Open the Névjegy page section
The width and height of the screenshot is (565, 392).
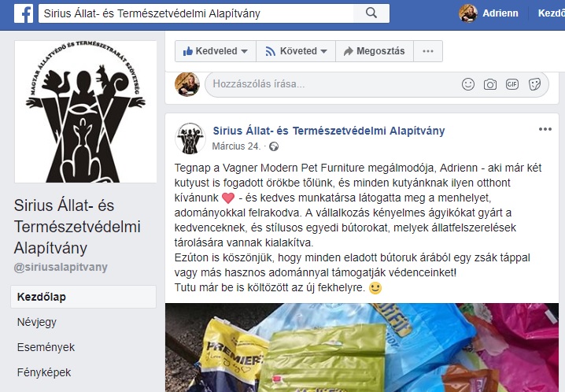[37, 322]
